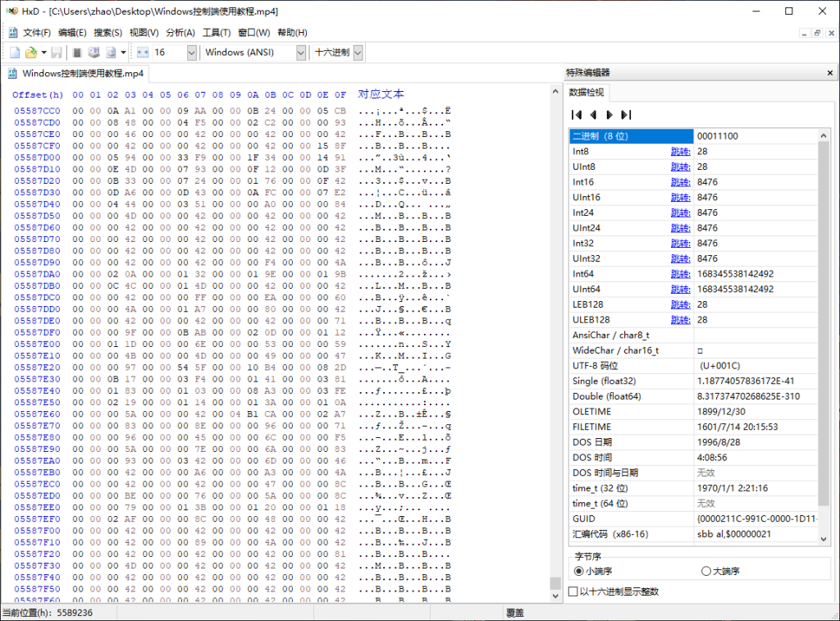Create a new file in HxD
This screenshot has width=840, height=621.
(13, 52)
